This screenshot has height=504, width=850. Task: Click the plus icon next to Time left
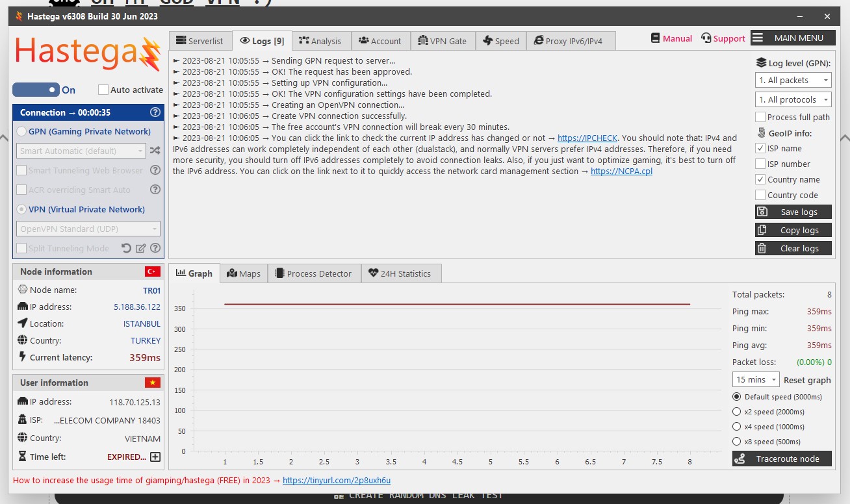click(x=155, y=457)
